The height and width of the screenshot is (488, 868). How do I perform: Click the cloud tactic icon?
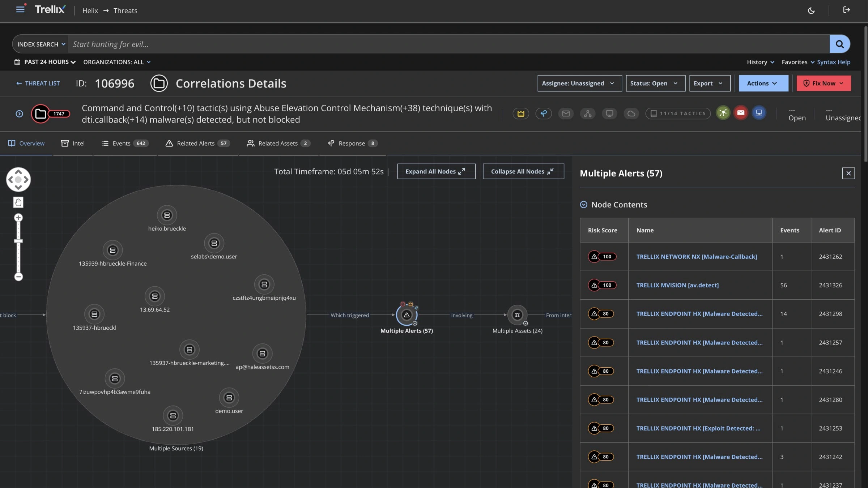(631, 114)
